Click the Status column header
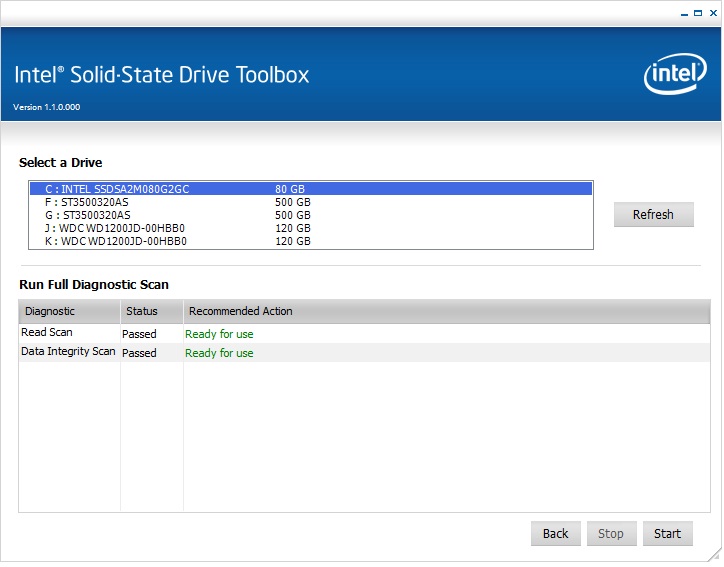This screenshot has width=724, height=567. [x=152, y=311]
